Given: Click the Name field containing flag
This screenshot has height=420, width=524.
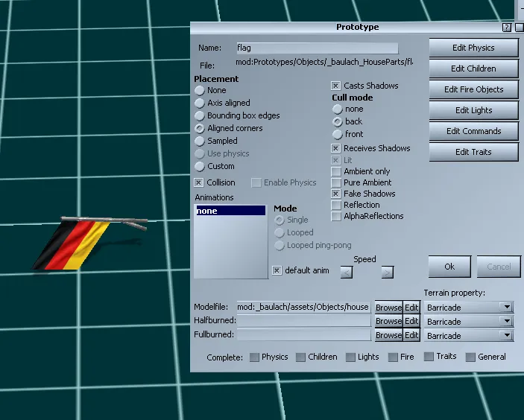Looking at the screenshot, I should 317,48.
